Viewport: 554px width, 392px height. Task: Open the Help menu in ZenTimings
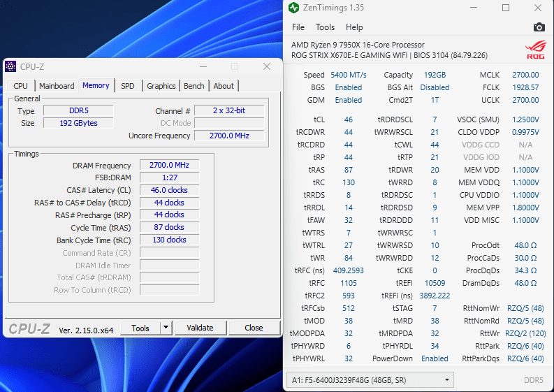[354, 27]
